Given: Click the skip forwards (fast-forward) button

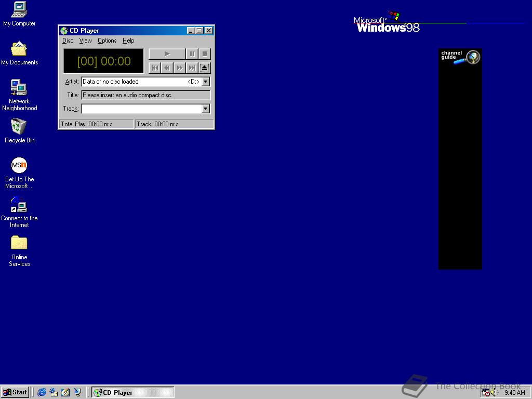Looking at the screenshot, I should [179, 68].
